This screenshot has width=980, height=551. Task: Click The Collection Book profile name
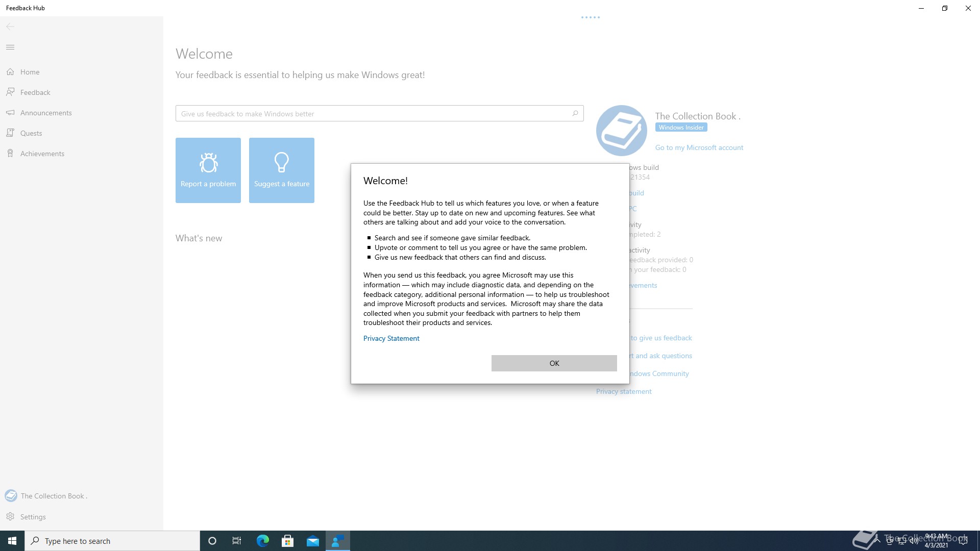pos(698,116)
